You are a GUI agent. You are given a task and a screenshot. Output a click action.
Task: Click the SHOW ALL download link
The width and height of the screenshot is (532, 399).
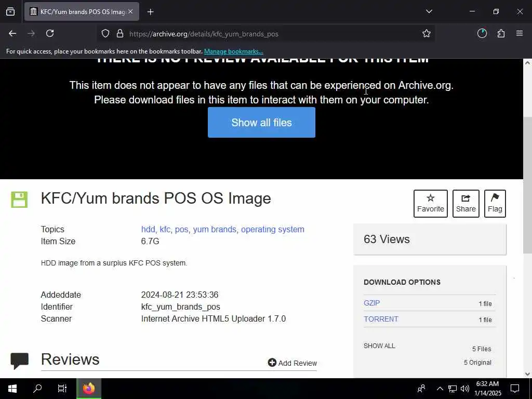pyautogui.click(x=379, y=345)
